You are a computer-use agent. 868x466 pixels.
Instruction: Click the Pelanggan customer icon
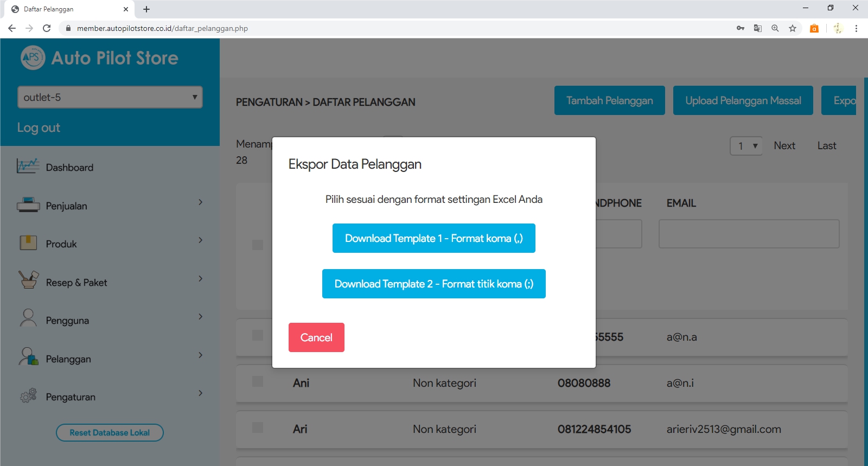coord(28,357)
